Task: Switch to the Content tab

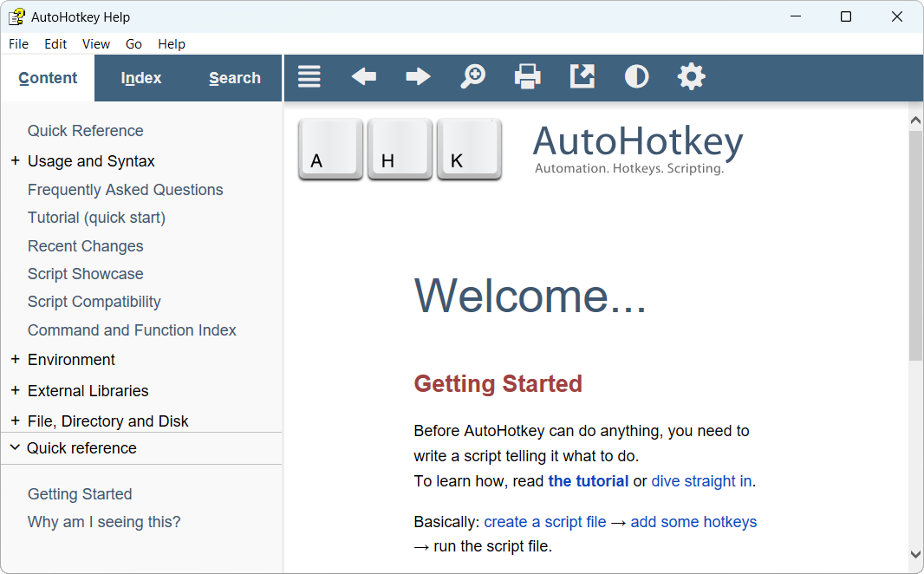Action: (48, 78)
